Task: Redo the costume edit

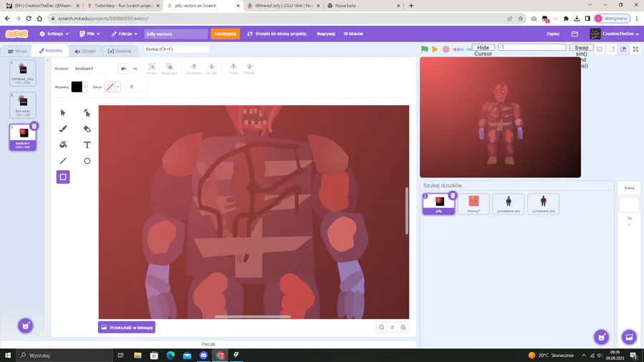Action: [x=135, y=69]
